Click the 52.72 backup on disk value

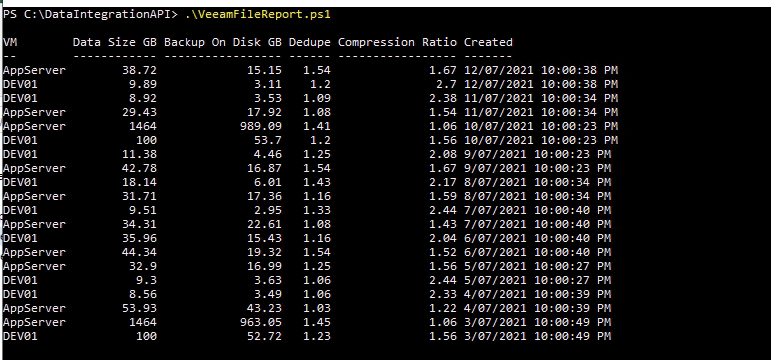click(x=264, y=336)
